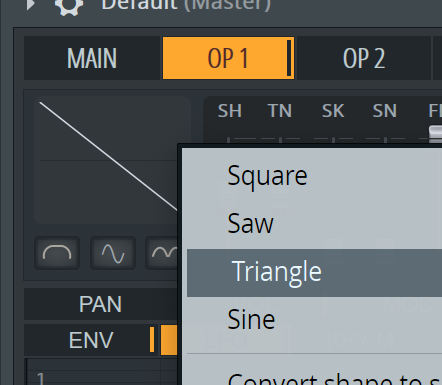442x385 pixels.
Task: Open the OP 2 operator tab
Action: click(364, 58)
